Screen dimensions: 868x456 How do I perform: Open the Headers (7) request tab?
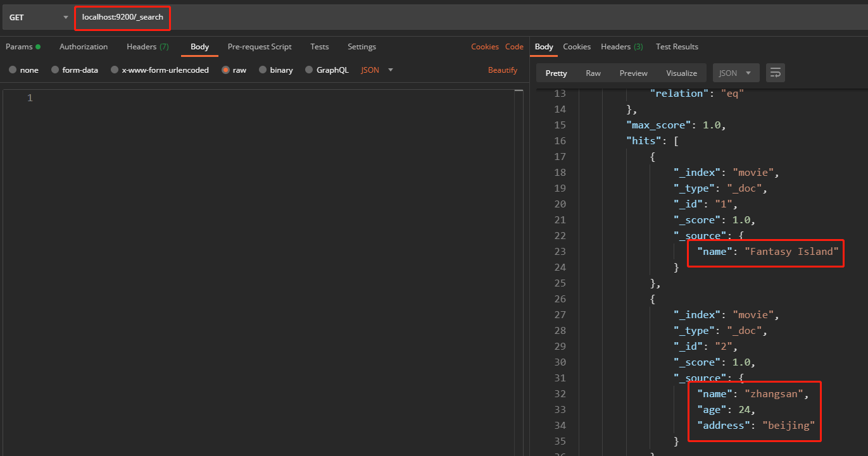coord(148,47)
